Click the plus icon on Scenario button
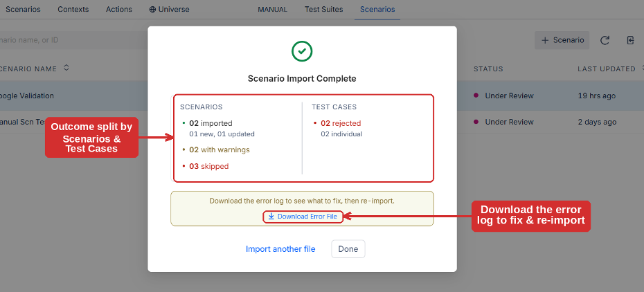The image size is (644, 292). (x=545, y=40)
